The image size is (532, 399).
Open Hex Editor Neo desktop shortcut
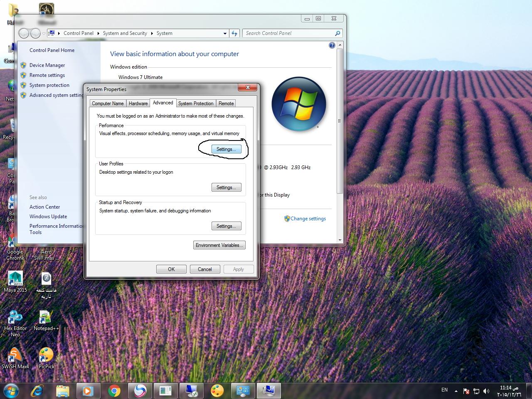pyautogui.click(x=15, y=323)
